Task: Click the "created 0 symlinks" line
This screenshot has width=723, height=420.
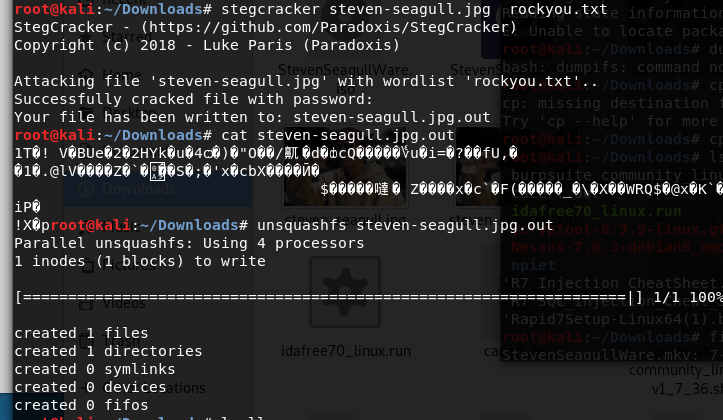Action: point(95,369)
